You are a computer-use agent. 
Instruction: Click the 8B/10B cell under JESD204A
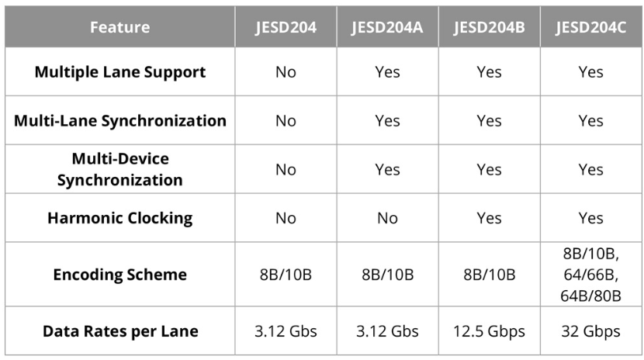pyautogui.click(x=387, y=274)
